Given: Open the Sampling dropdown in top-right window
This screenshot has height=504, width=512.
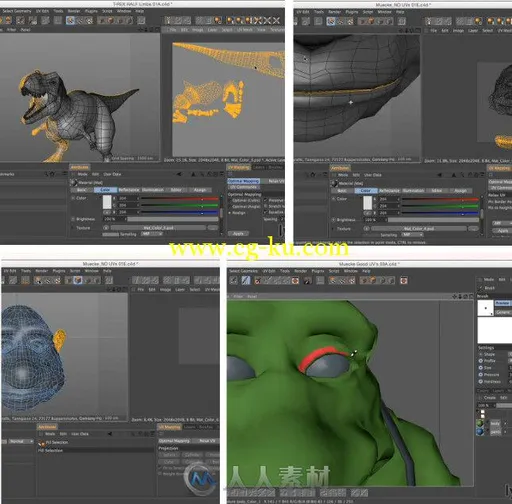Looking at the screenshot, I should 413,235.
